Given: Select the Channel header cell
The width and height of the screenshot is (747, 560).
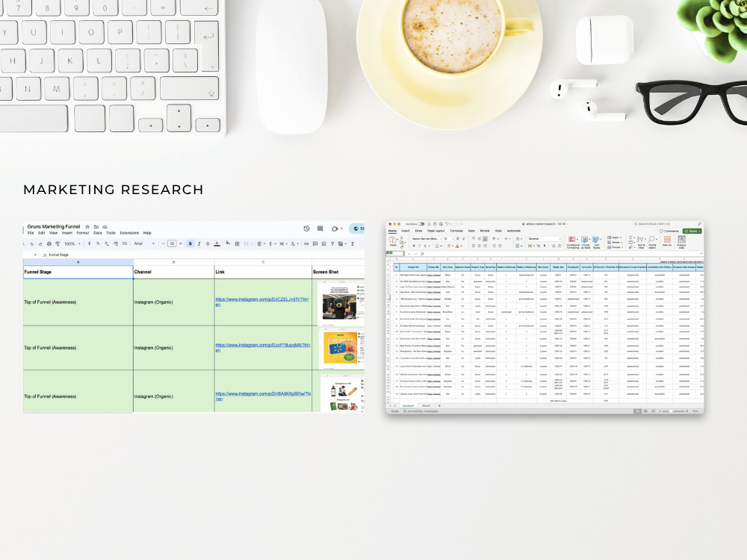Looking at the screenshot, I should tap(174, 272).
